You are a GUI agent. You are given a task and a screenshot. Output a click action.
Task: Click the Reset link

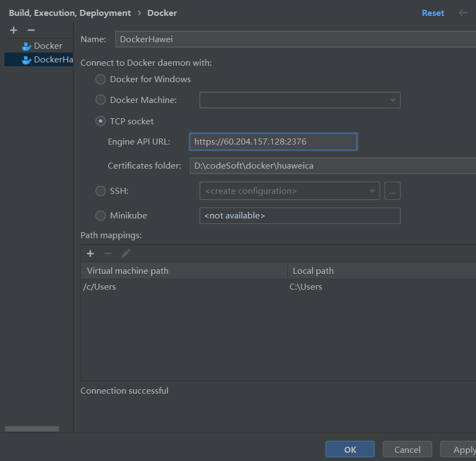(433, 13)
